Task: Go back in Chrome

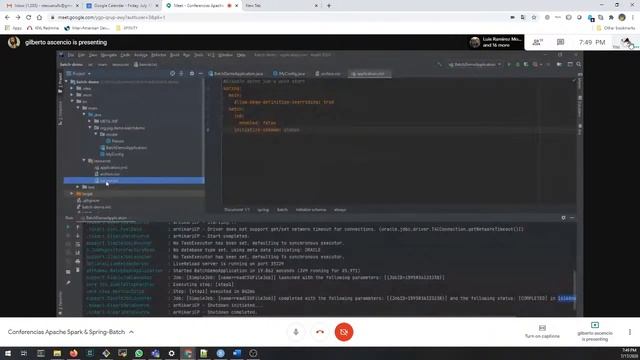Action: click(7, 18)
